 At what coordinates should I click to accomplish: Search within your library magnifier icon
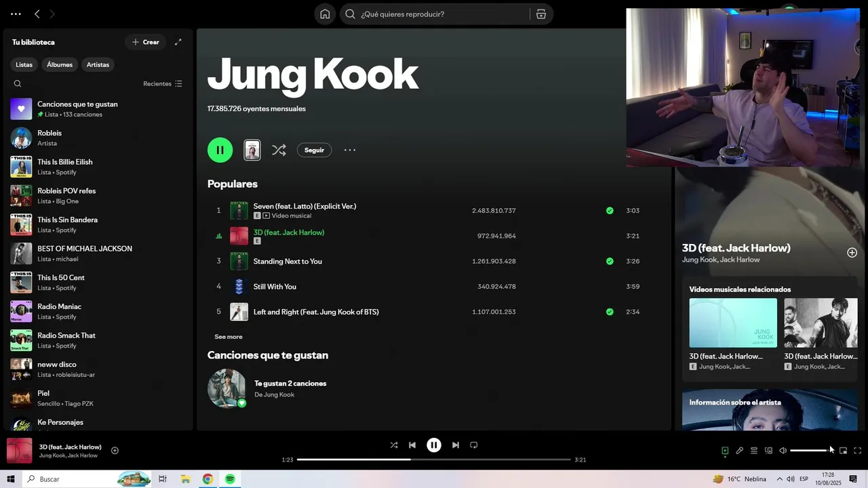[x=18, y=84]
